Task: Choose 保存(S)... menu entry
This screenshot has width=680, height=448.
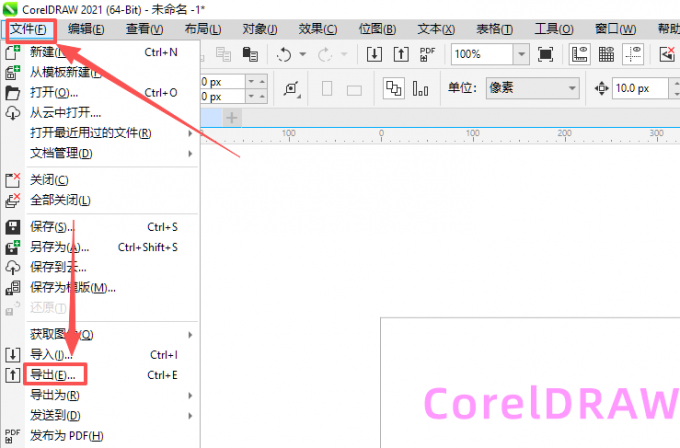Action: tap(102, 227)
